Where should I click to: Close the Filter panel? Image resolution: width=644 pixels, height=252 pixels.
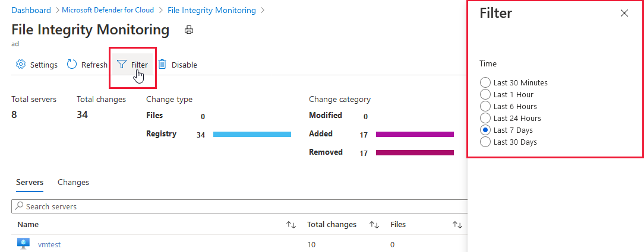click(624, 13)
